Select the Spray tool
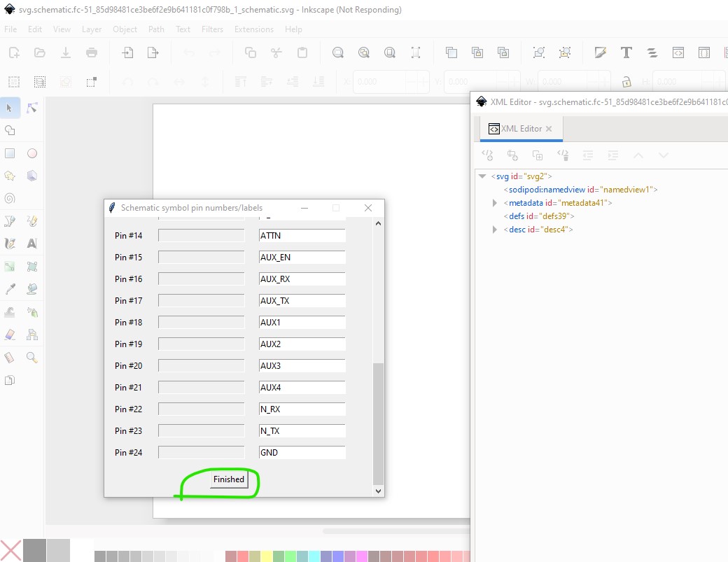The height and width of the screenshot is (562, 728). 31,312
